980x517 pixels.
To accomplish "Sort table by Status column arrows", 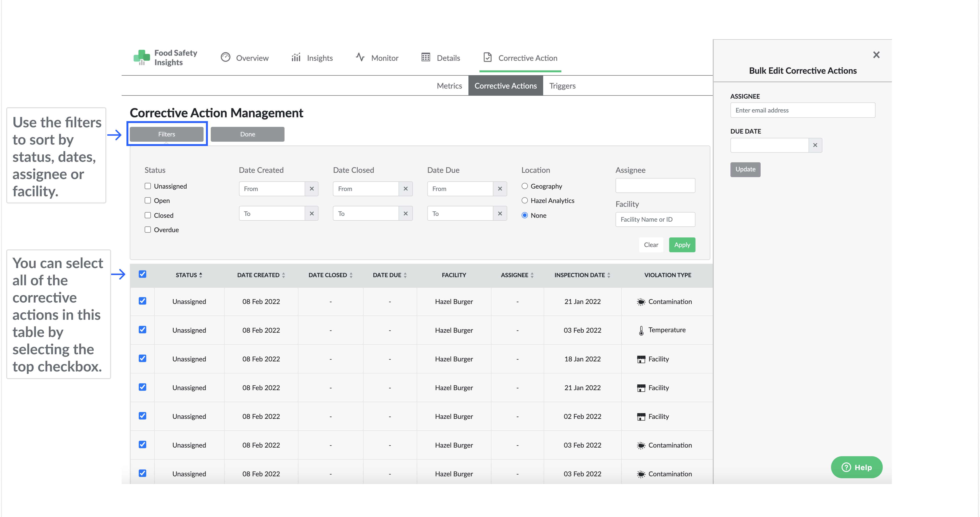I will (x=200, y=275).
